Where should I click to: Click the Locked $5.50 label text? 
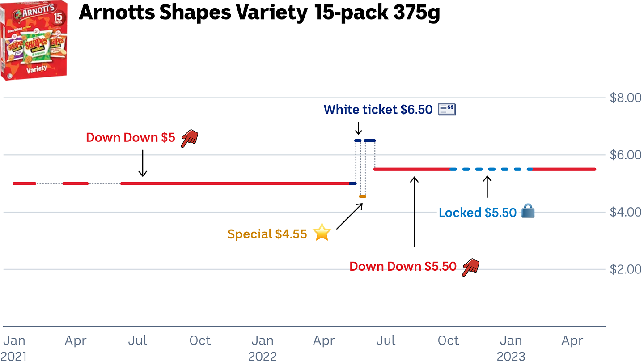pos(478,213)
